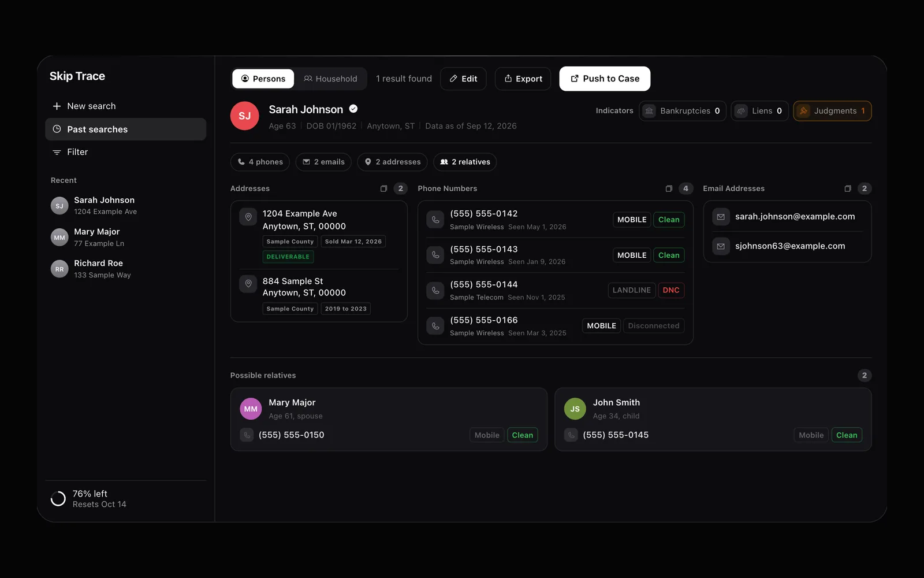924x578 pixels.
Task: Select the 2 addresses chip
Action: point(393,162)
